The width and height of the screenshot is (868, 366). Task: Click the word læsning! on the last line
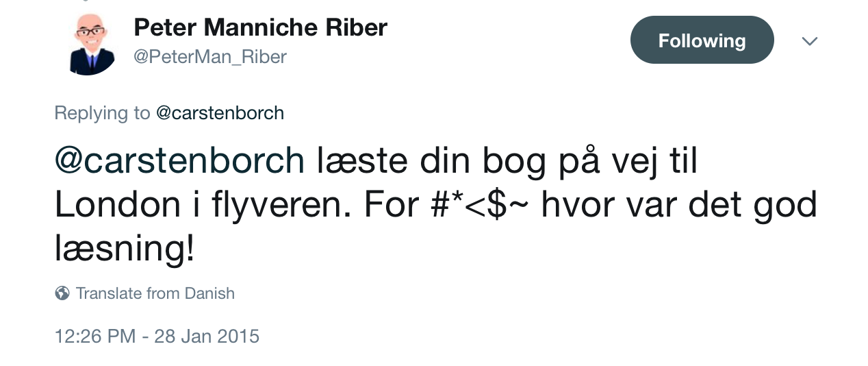(x=125, y=250)
